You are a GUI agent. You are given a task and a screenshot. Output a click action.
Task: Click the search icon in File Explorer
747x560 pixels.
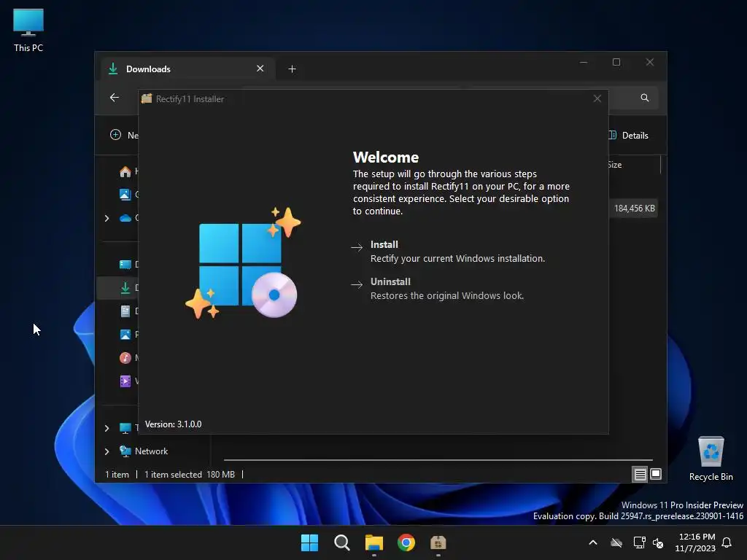(645, 98)
